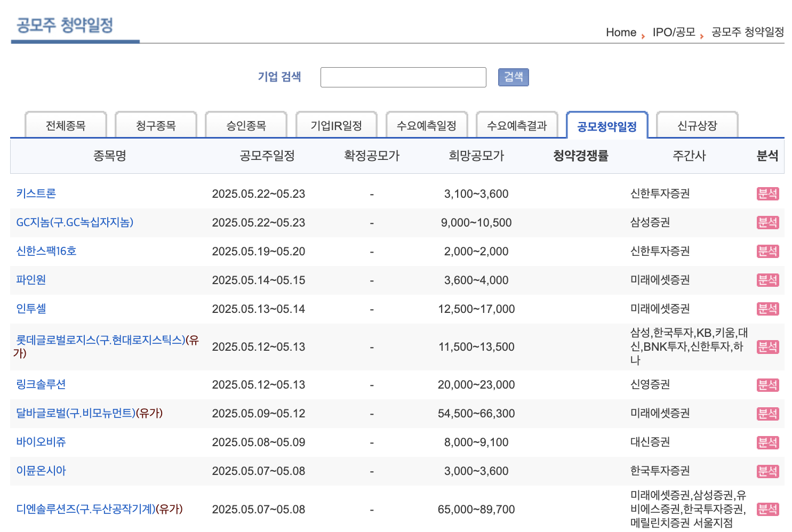Click the 분석 badge for 키스트론

pyautogui.click(x=768, y=194)
